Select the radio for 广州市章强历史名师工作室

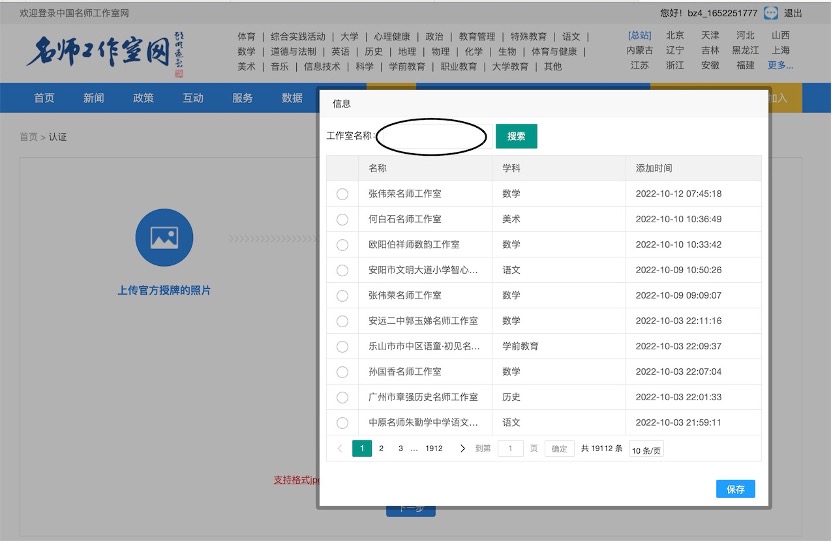[x=342, y=398]
